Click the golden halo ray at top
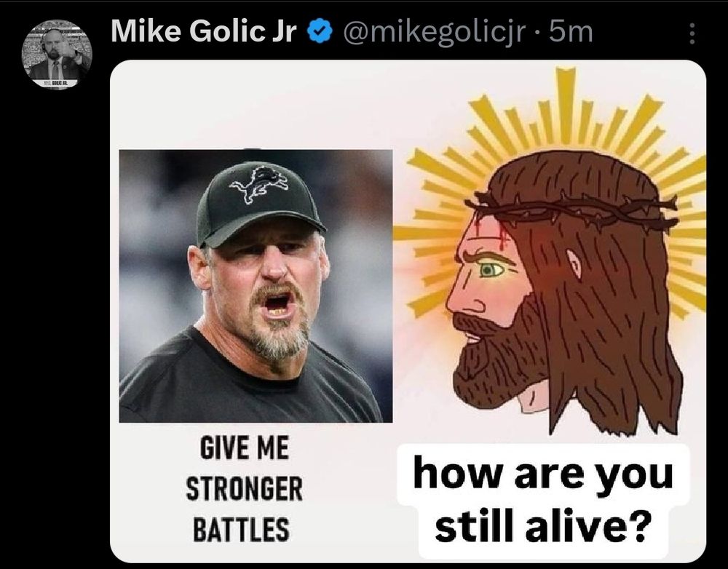 pyautogui.click(x=566, y=105)
